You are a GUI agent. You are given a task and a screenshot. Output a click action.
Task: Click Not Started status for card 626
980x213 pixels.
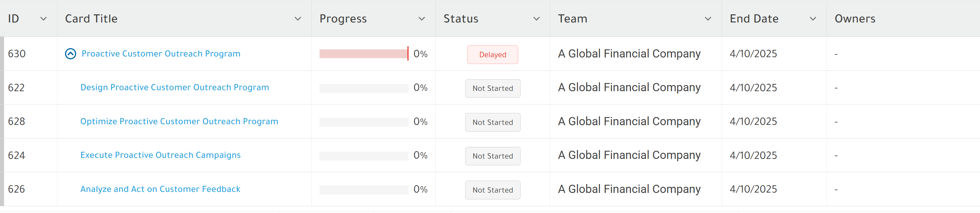[493, 190]
